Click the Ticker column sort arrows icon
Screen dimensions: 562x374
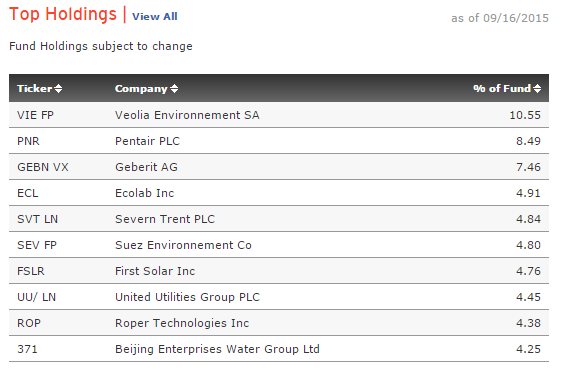point(58,89)
